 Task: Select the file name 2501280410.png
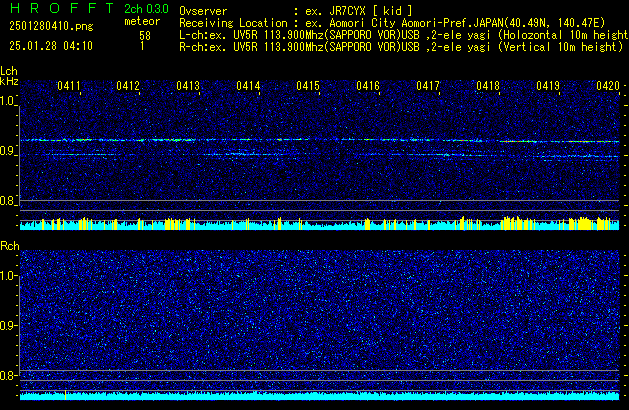pos(51,26)
